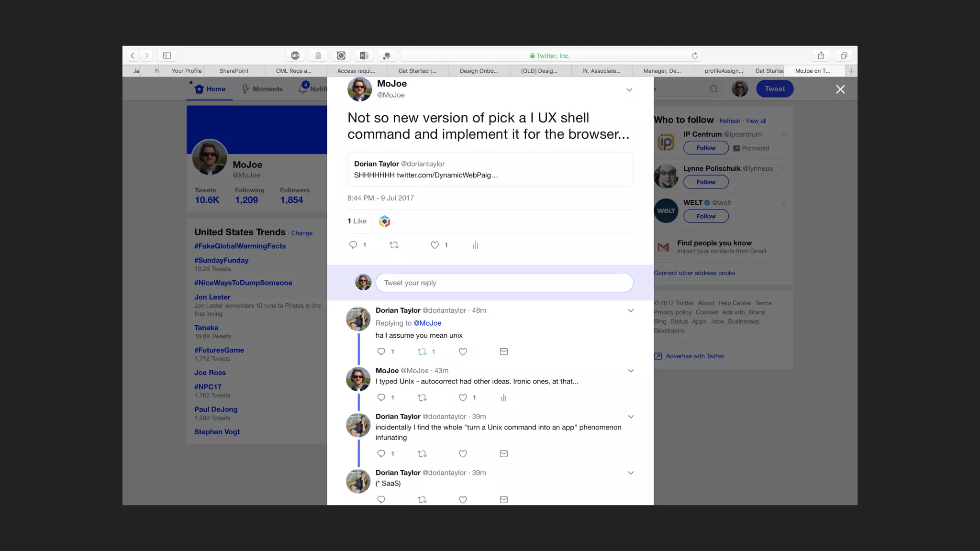Viewport: 980px width, 551px height.
Task: Open the Moments navigation item
Action: point(262,89)
